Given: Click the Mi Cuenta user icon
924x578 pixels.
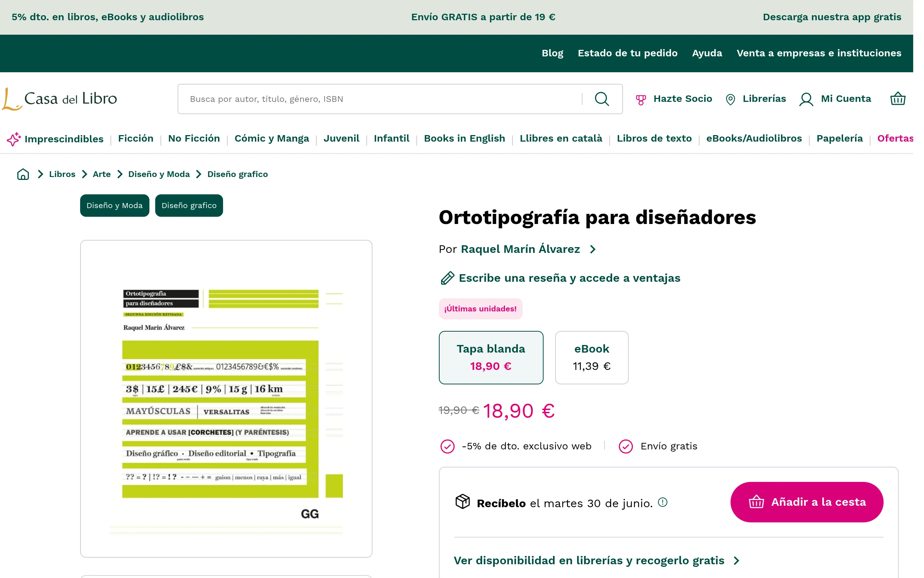Looking at the screenshot, I should coord(806,99).
